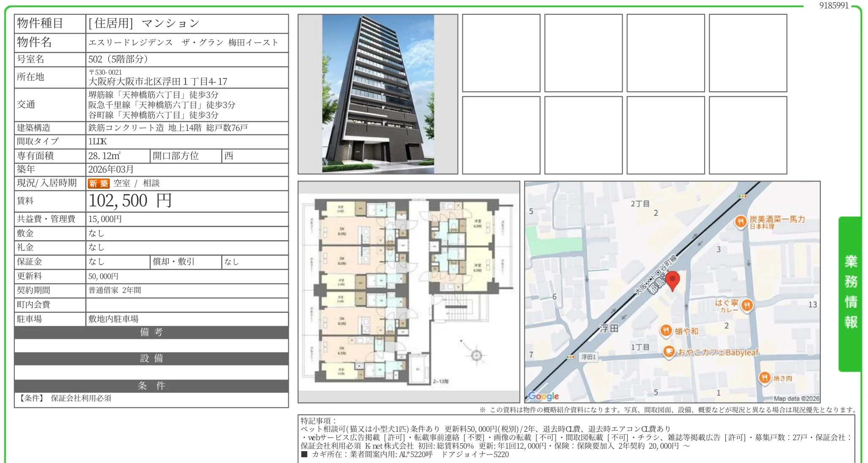Click the 設備 section header
Viewport: 868px width, 463px height.
[151, 358]
